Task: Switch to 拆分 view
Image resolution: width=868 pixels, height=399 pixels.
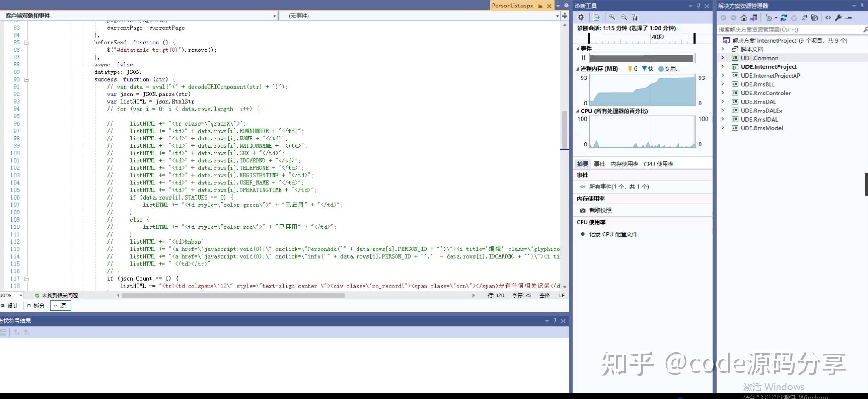Action: tap(36, 306)
